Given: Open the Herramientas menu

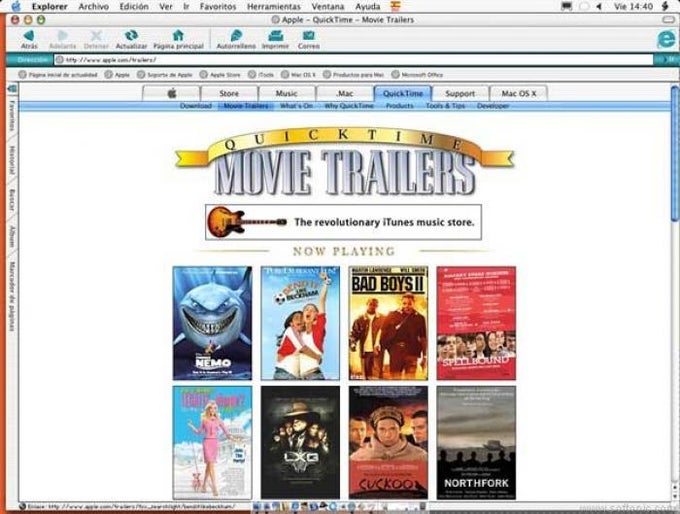Looking at the screenshot, I should [x=274, y=7].
